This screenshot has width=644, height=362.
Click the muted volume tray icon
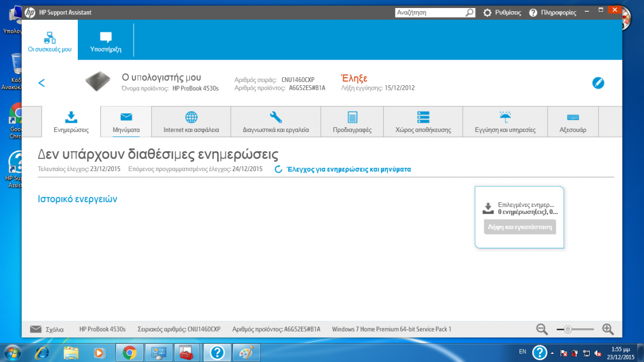coord(598,353)
